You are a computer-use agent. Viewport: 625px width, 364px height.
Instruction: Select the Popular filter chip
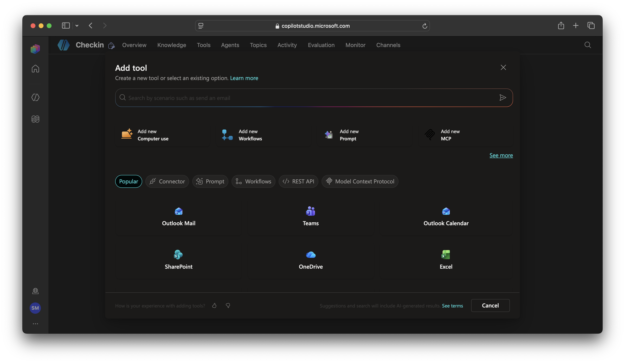click(x=128, y=181)
